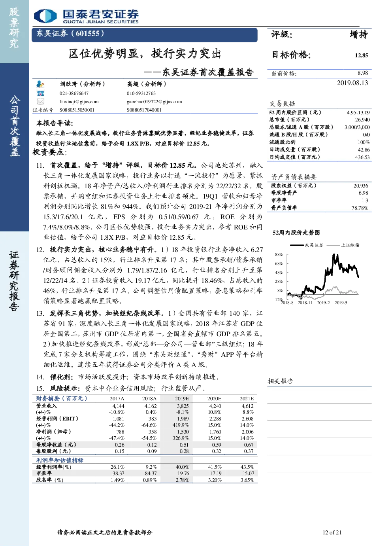The height and width of the screenshot is (555, 392).
Task: Click analyst name 高超（分析师）
Action: 147,84
